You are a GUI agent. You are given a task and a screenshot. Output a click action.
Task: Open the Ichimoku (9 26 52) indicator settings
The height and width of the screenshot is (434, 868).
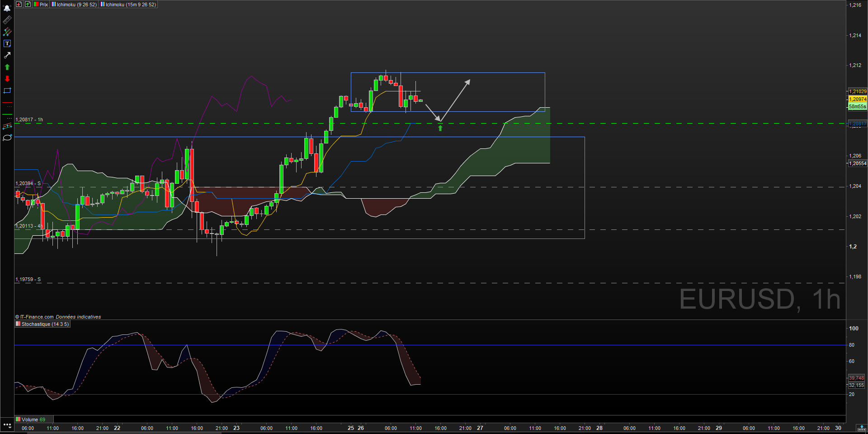point(74,5)
